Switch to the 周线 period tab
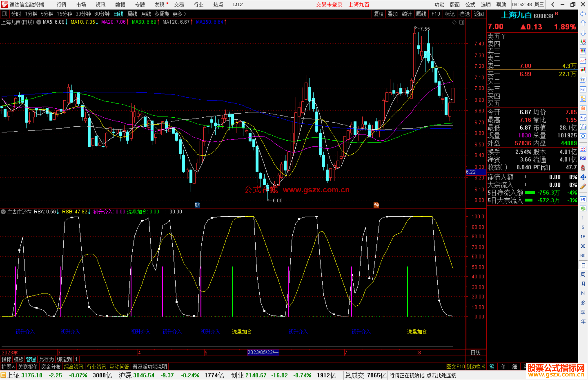This screenshot has height=380, width=588. click(x=132, y=14)
